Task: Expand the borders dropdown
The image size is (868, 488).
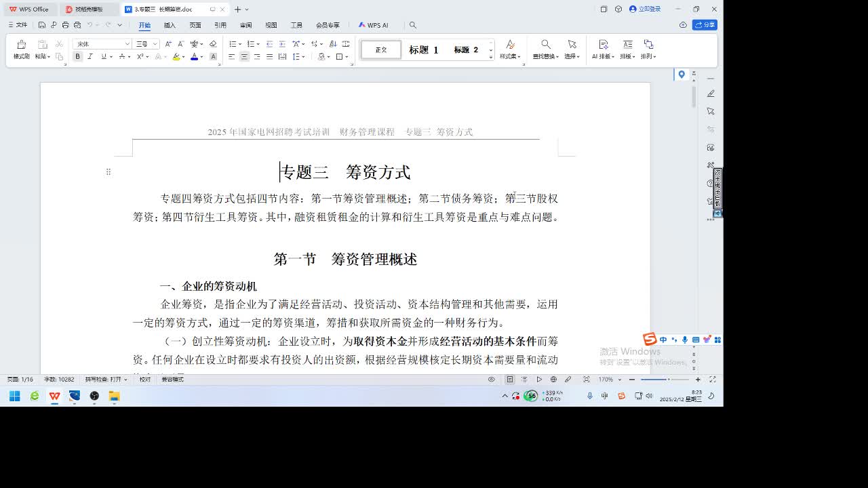Action: pos(347,57)
